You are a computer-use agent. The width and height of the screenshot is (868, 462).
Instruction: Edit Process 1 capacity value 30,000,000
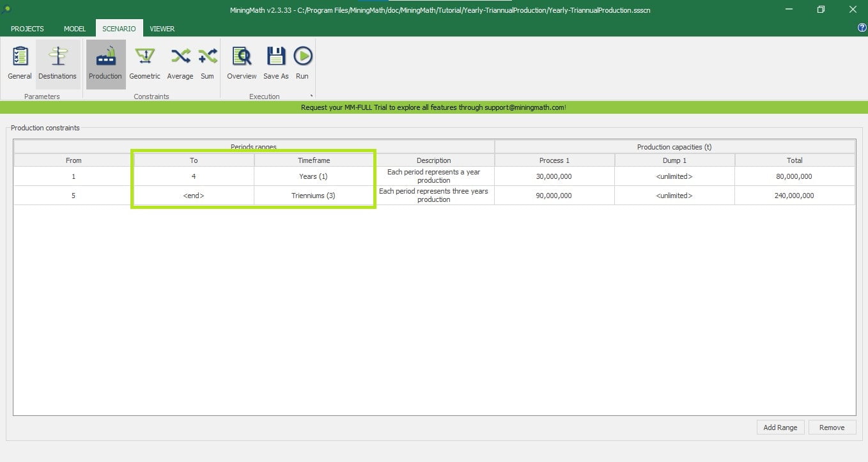click(x=554, y=176)
